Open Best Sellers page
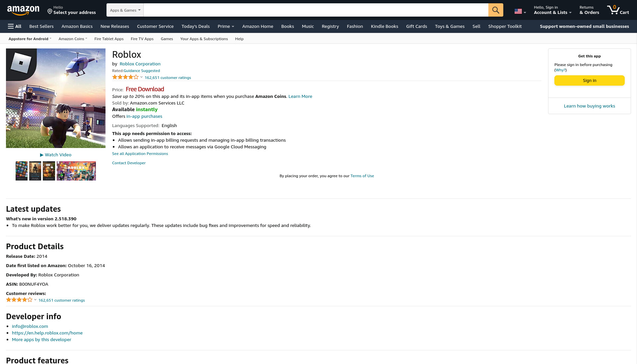 point(41,26)
